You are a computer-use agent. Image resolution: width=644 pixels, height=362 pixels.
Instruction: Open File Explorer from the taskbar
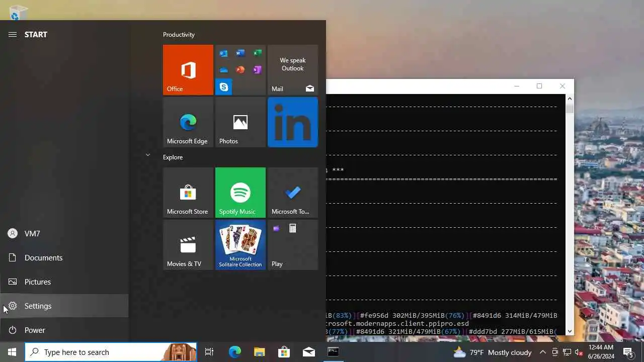[x=260, y=352]
